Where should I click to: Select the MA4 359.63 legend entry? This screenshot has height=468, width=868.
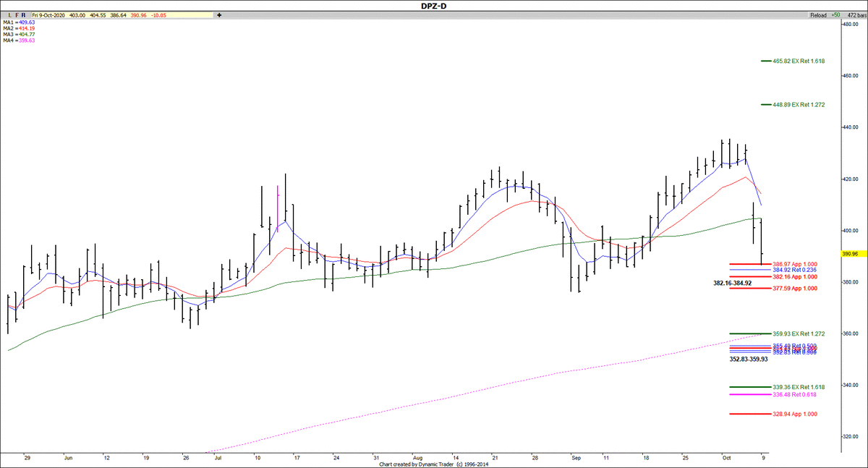click(18, 41)
